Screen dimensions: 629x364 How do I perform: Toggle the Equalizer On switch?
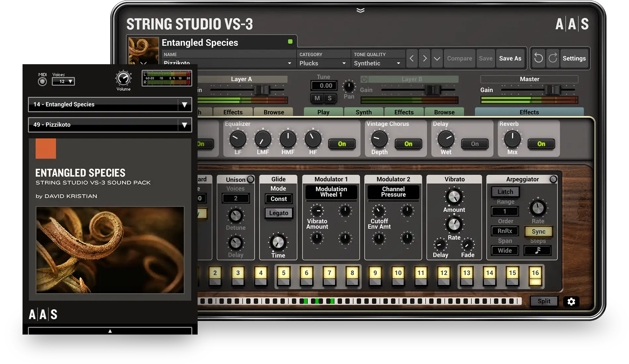point(342,144)
